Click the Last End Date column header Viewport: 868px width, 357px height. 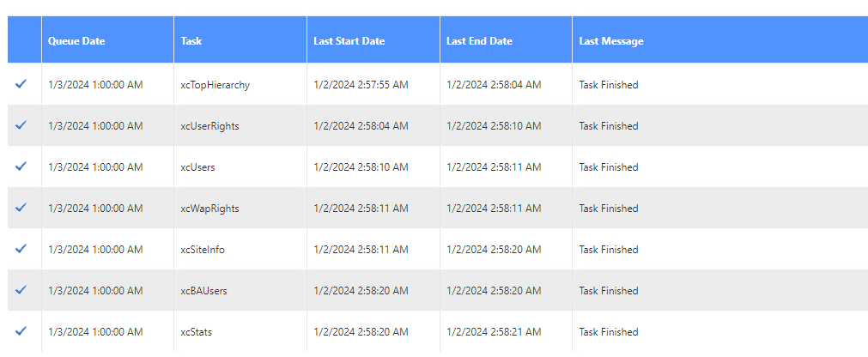pyautogui.click(x=479, y=41)
